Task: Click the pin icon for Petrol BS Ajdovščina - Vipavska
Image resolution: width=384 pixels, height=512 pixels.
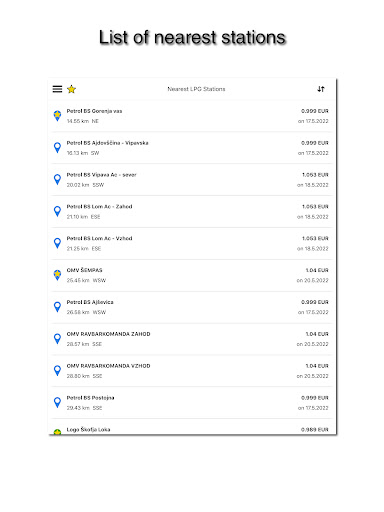Action: (57, 148)
